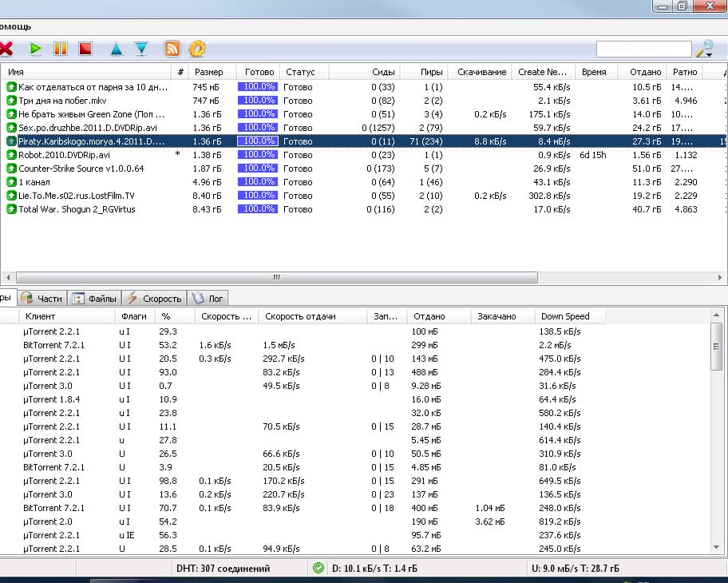Sort by Скачивание column header
This screenshot has height=583, width=728.
481,72
